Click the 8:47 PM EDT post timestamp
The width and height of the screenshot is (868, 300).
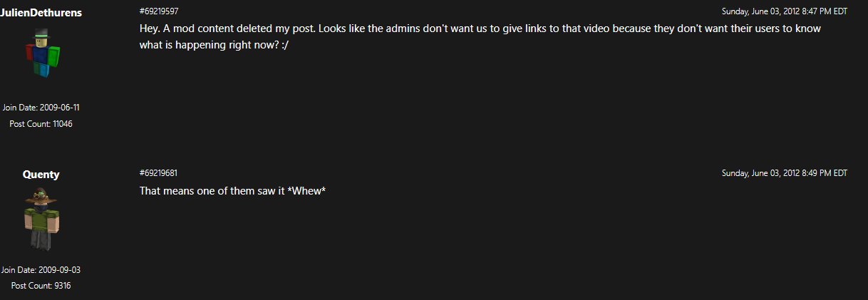pyautogui.click(x=784, y=11)
